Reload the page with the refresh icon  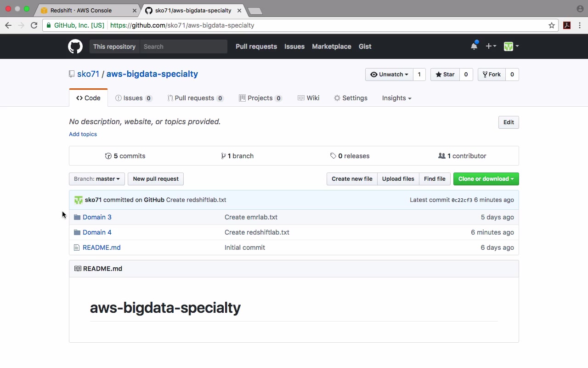tap(34, 25)
